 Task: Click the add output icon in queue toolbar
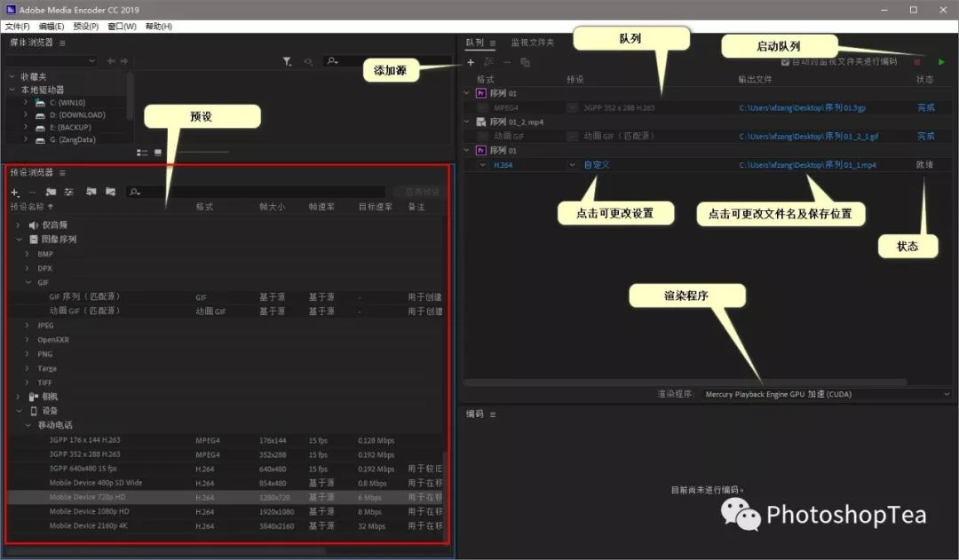click(488, 62)
